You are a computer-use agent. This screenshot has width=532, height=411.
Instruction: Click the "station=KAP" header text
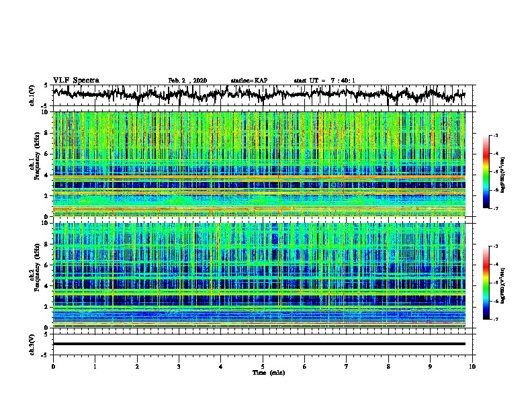coord(249,81)
